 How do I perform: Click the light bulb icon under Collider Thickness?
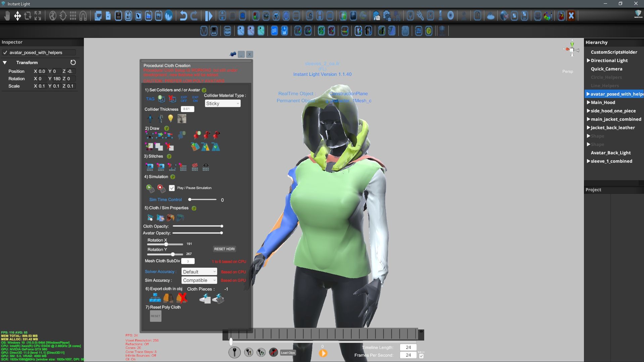pyautogui.click(x=170, y=118)
